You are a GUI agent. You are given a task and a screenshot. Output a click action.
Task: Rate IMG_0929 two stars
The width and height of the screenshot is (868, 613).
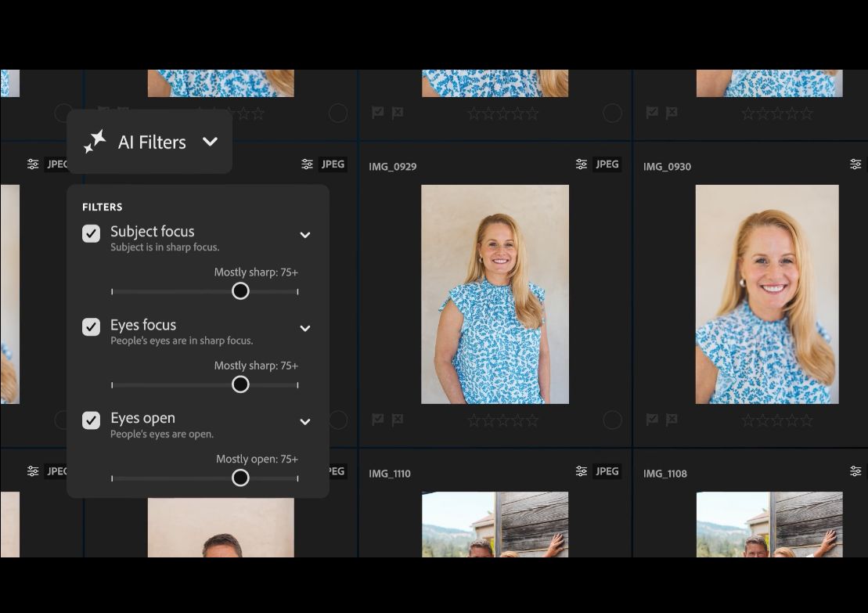488,420
